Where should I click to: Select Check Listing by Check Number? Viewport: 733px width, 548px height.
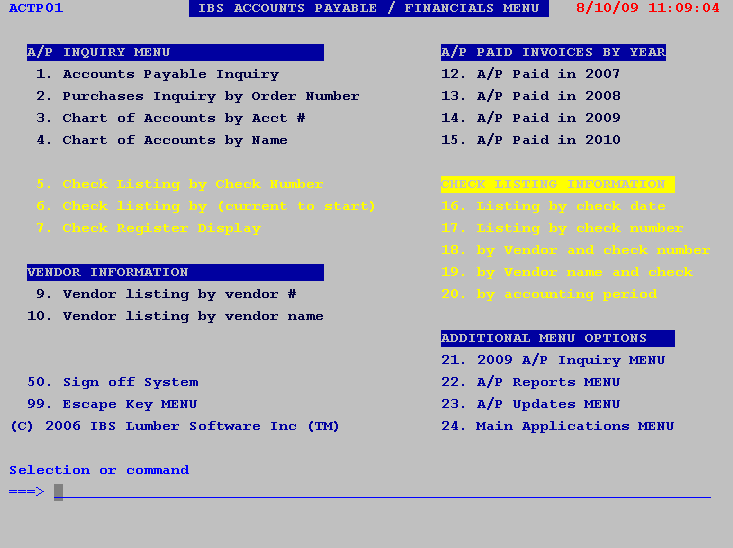[180, 184]
